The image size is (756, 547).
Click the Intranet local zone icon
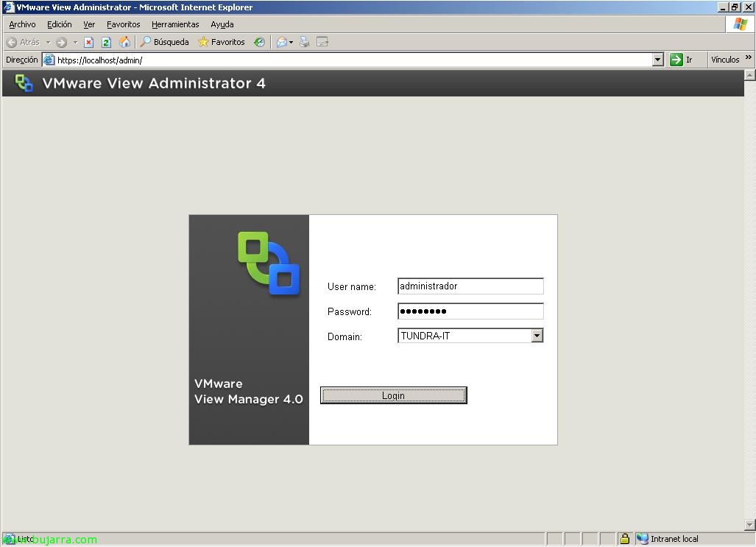pos(642,539)
